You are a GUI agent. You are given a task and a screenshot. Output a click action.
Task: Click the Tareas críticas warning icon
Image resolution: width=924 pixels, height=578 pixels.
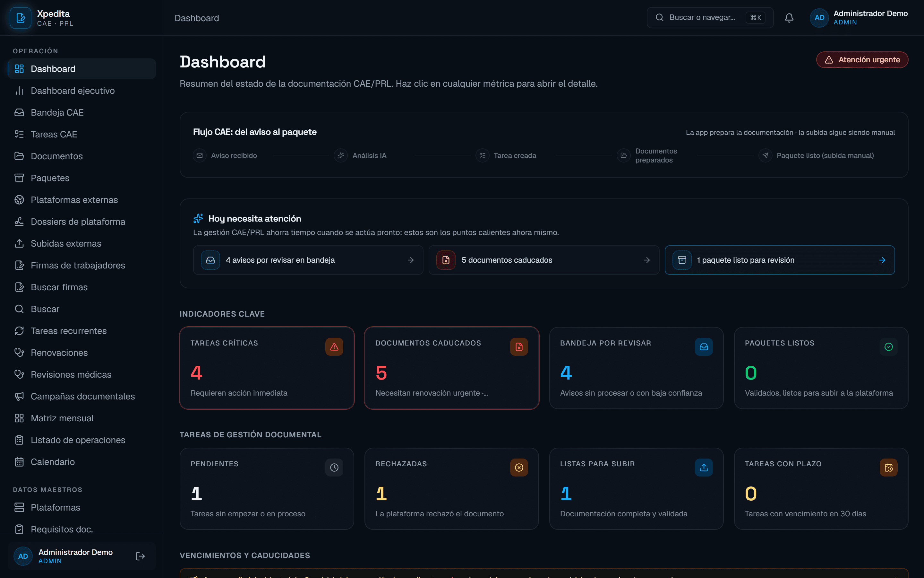click(x=334, y=347)
